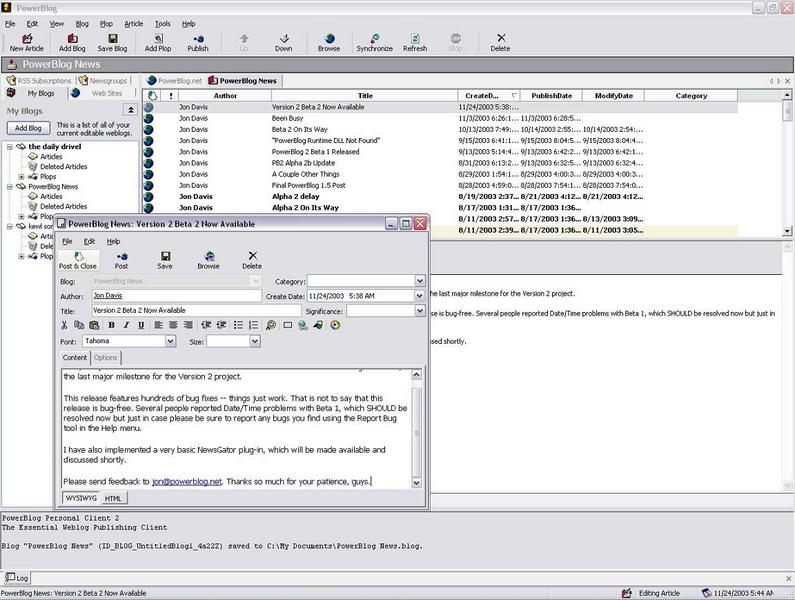Click the Add Blog toolbar icon
This screenshot has width=795, height=600.
(x=72, y=43)
